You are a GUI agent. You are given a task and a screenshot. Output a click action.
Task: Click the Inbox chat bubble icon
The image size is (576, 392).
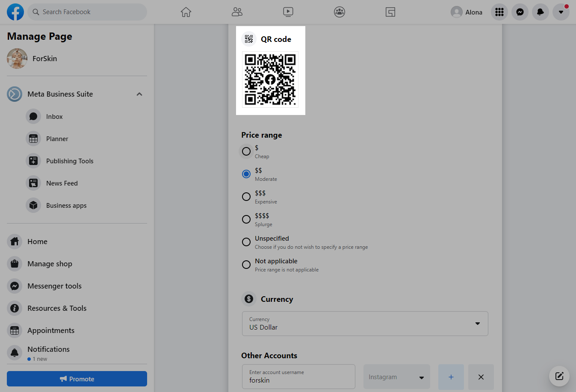(x=33, y=117)
